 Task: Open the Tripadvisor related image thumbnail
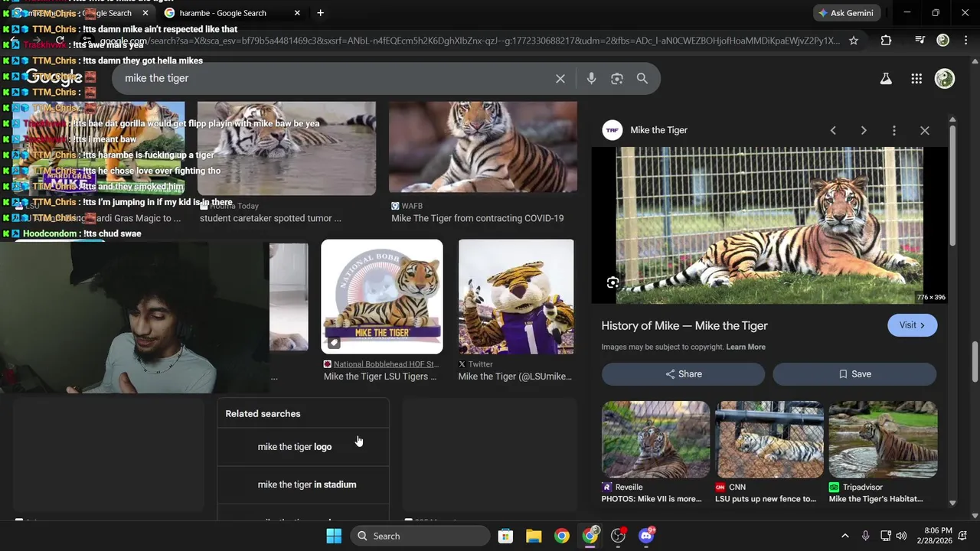click(x=883, y=439)
